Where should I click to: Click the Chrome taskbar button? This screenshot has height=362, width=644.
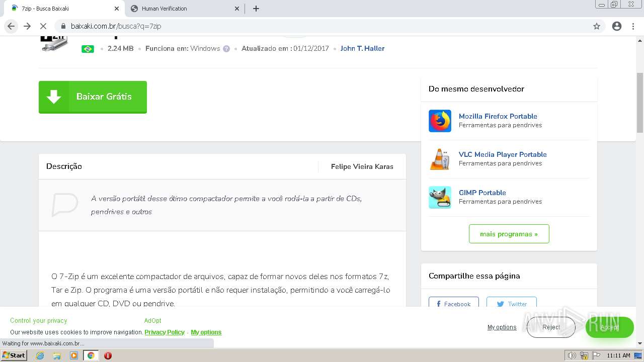coord(91,355)
